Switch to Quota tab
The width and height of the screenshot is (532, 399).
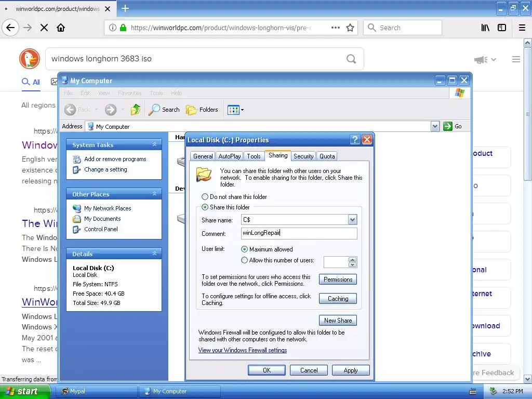(327, 156)
